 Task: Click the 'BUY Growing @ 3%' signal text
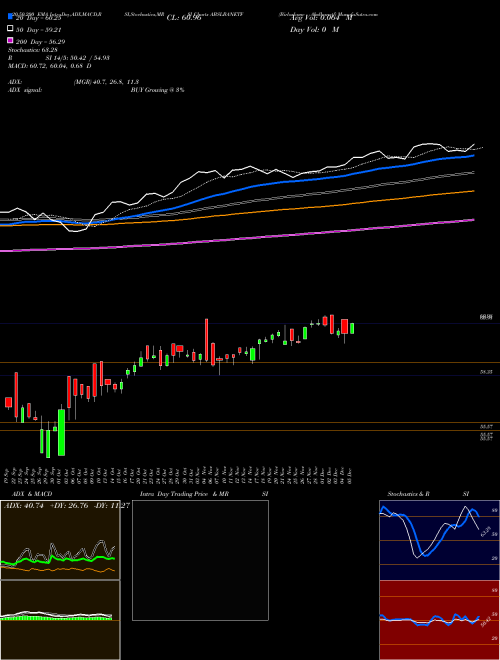(x=157, y=90)
